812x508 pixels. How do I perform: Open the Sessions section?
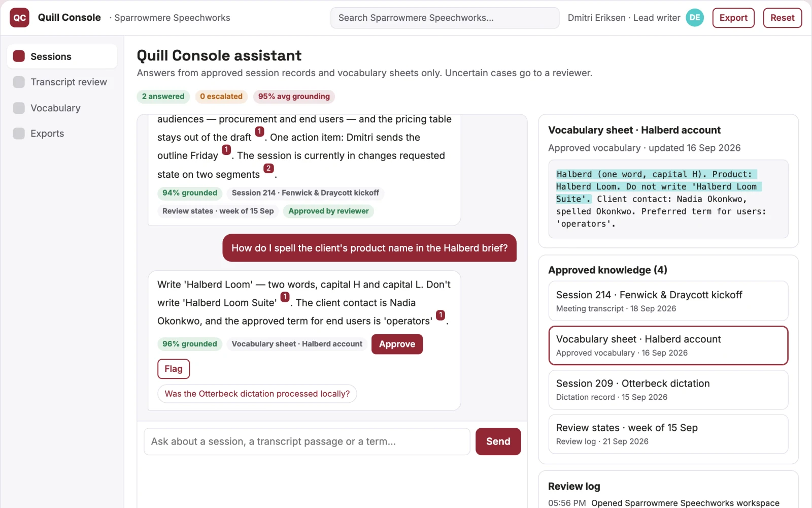pyautogui.click(x=62, y=56)
